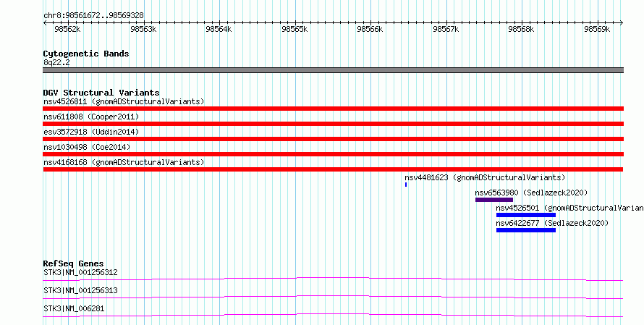Viewport: 644px width, 325px height.
Task: Select the red bar under esv3572918
Action: pyautogui.click(x=333, y=139)
